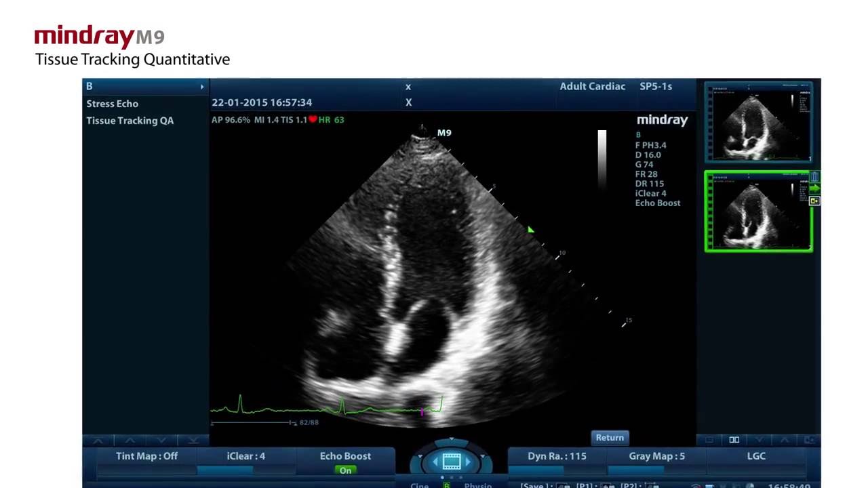Click the AP 96.6% acoustic power readout

click(231, 119)
